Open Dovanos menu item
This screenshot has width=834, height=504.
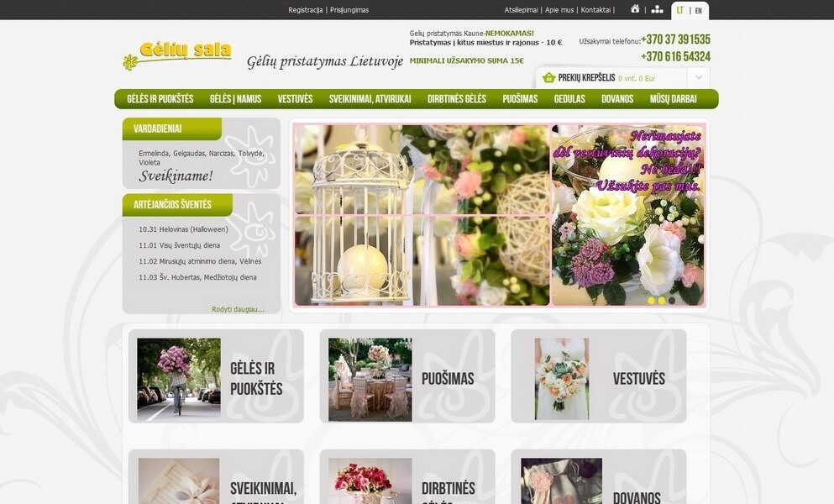point(617,99)
